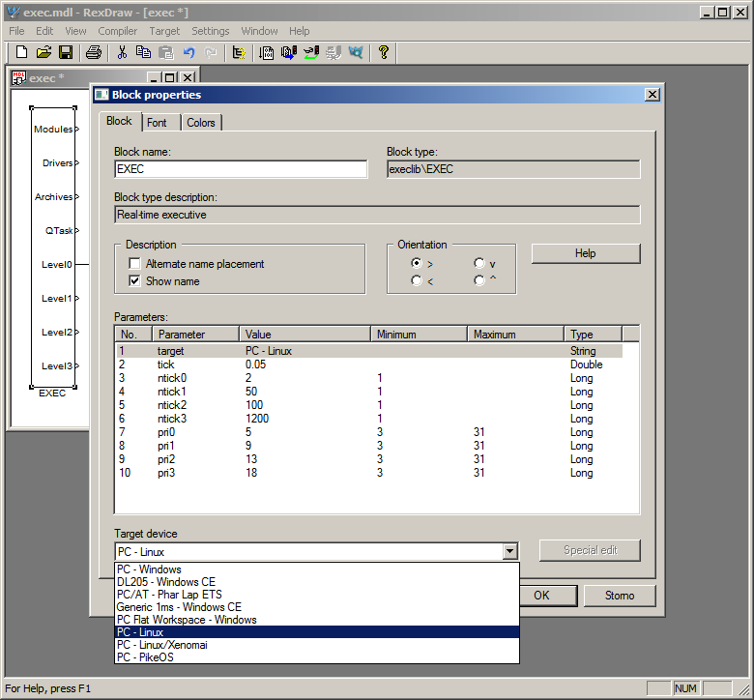The image size is (754, 700).
Task: Copy selection using Copy icon
Action: point(143,52)
